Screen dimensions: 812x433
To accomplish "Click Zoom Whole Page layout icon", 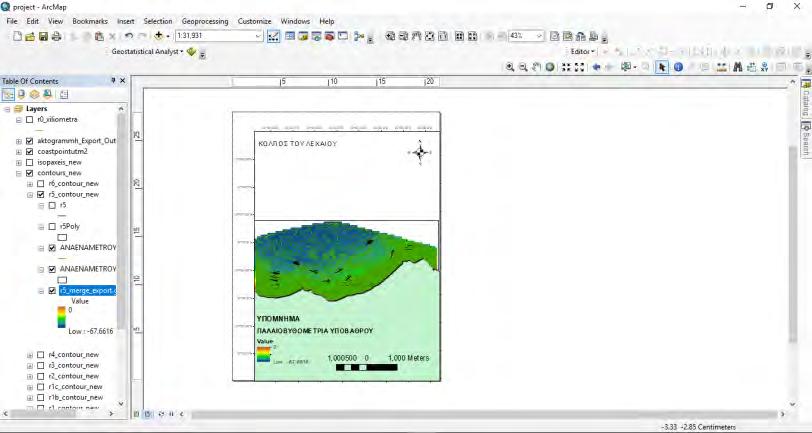I will [x=429, y=36].
